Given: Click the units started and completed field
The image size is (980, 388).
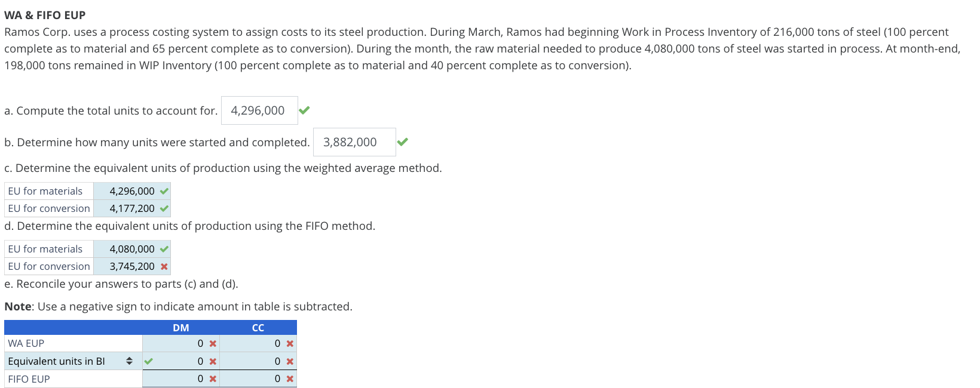Looking at the screenshot, I should tap(354, 142).
